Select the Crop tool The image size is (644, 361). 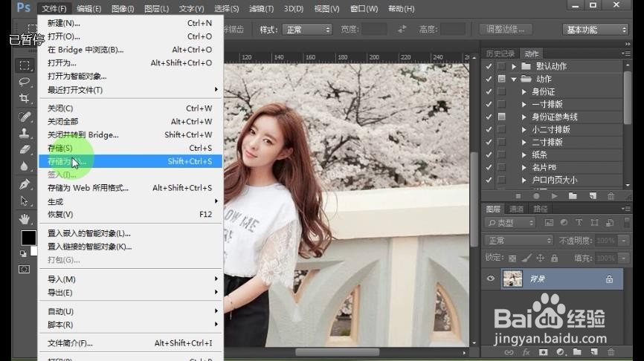click(25, 98)
